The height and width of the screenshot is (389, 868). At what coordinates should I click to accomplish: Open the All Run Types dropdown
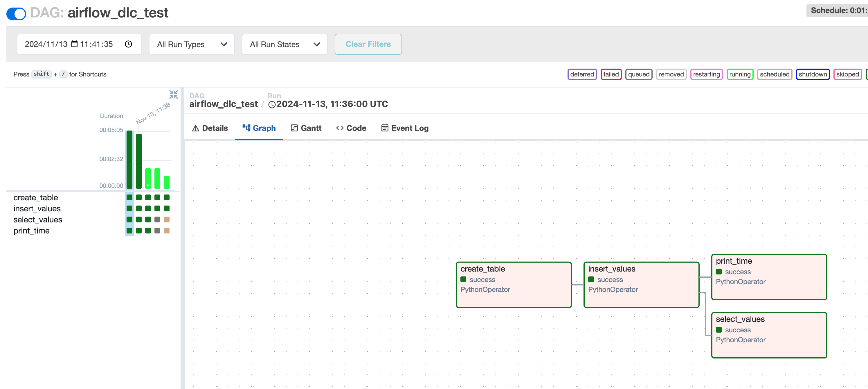pos(192,44)
